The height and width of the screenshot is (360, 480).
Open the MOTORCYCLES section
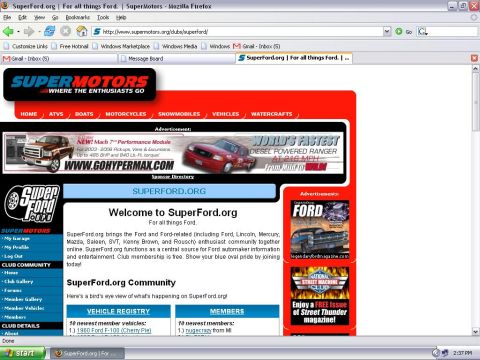tap(126, 114)
